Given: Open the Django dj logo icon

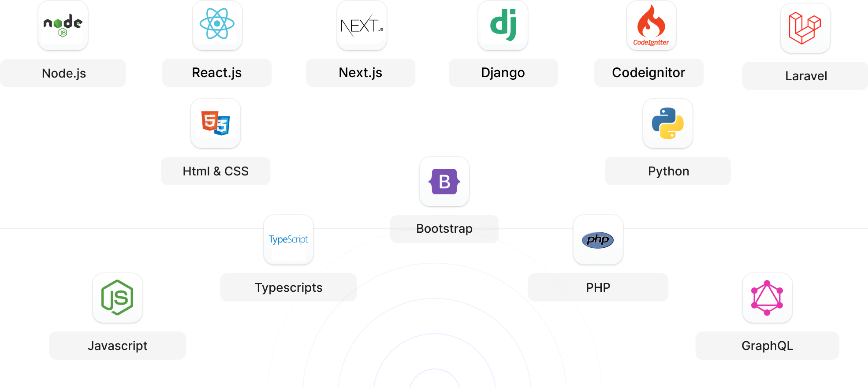Looking at the screenshot, I should 503,26.
